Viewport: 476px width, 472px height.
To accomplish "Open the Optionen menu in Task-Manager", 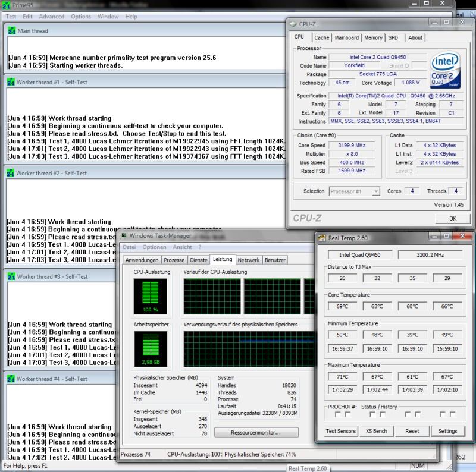I will [154, 247].
